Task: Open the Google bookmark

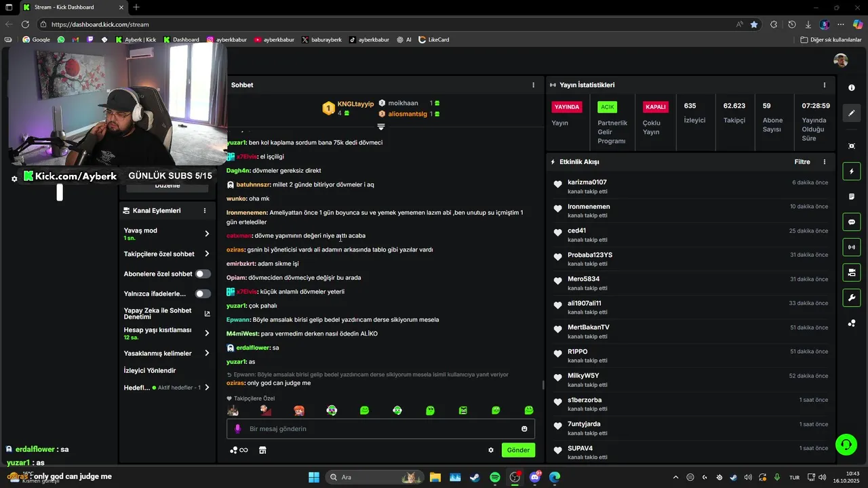Action: point(36,39)
